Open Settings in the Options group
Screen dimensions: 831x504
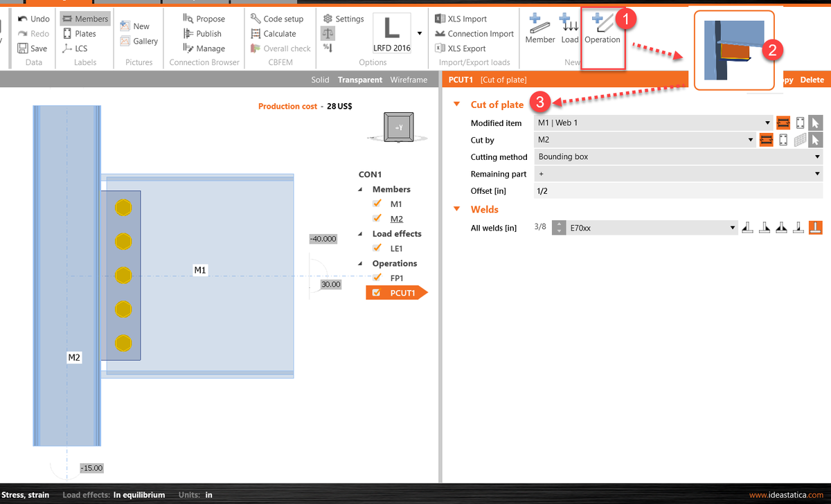tap(343, 18)
